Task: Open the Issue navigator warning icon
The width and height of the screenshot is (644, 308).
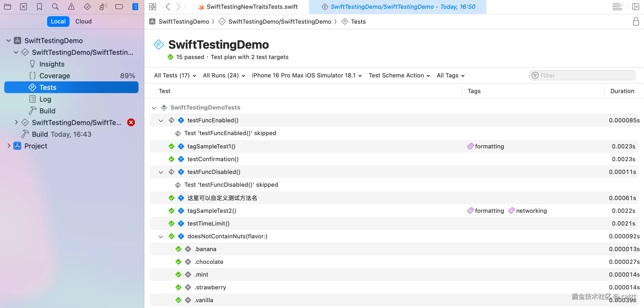Action: coord(71,7)
